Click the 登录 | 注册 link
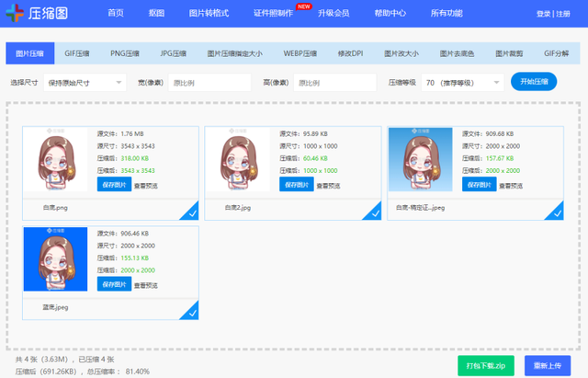The width and height of the screenshot is (588, 378). click(x=553, y=14)
